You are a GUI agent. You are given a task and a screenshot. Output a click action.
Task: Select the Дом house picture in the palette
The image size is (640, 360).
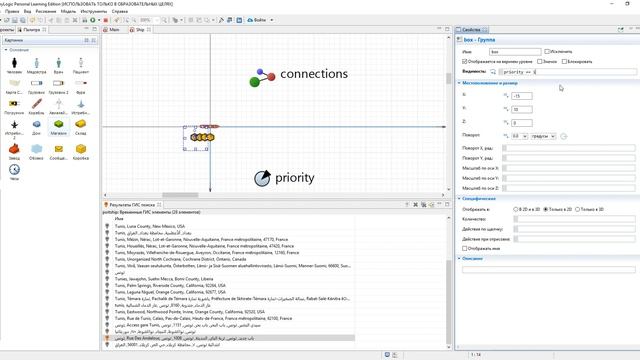pyautogui.click(x=36, y=124)
